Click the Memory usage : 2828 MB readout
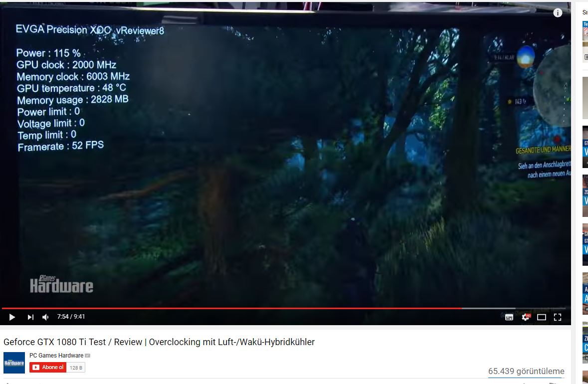The image size is (588, 384). click(x=73, y=100)
